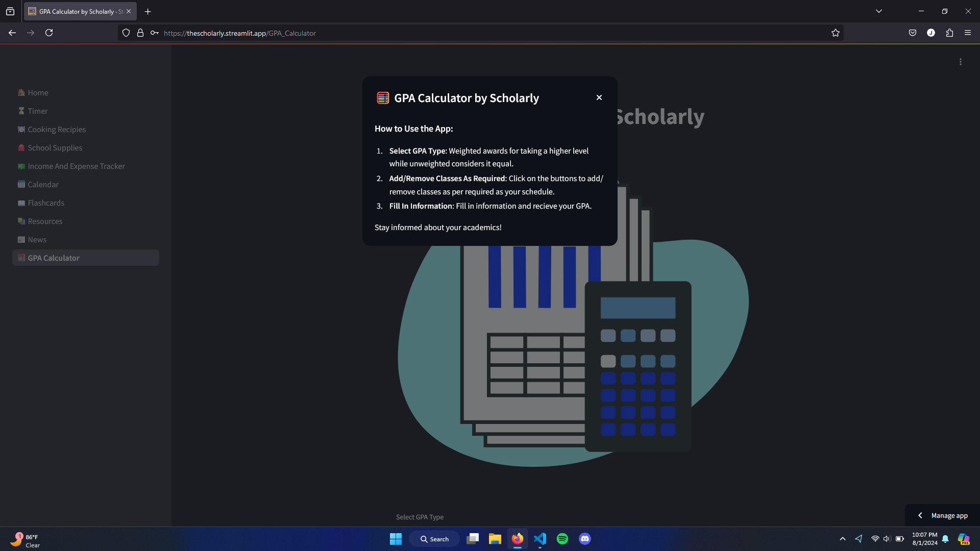Open the Calendar page in sidebar
Viewport: 980px width, 551px height.
[x=43, y=185]
